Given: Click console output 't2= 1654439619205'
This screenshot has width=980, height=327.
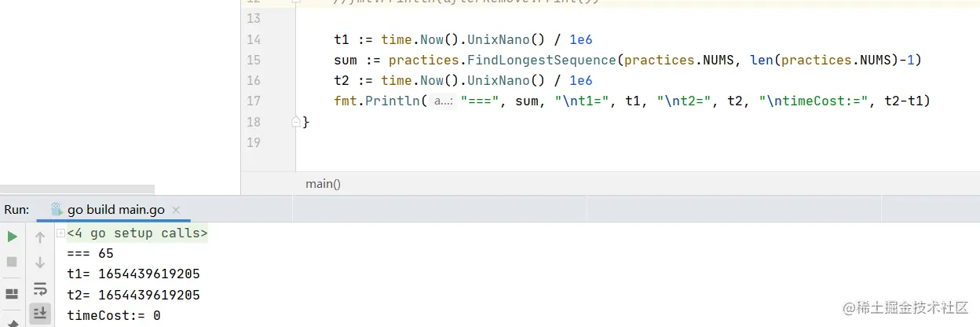Looking at the screenshot, I should [x=133, y=296].
